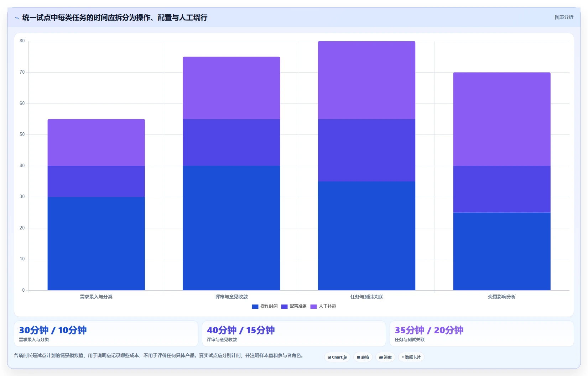Click the 评审与意见收敛 caption in second stat card
This screenshot has width=588, height=376.
click(x=222, y=340)
